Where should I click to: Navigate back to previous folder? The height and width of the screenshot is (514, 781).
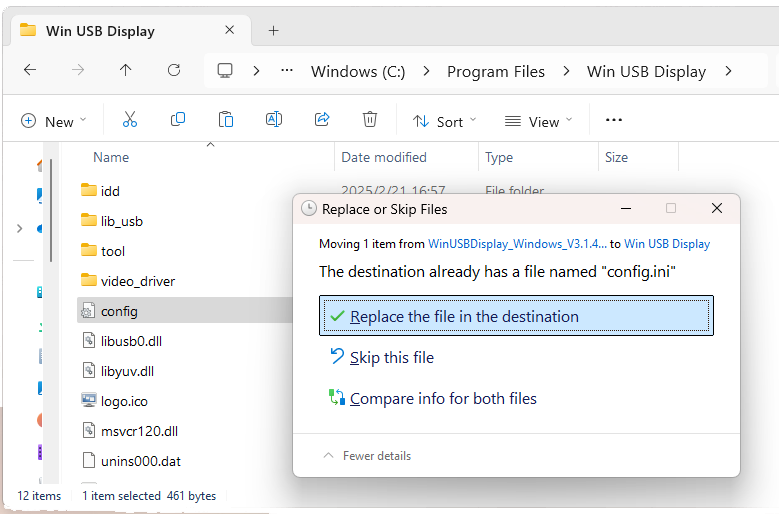[x=30, y=71]
